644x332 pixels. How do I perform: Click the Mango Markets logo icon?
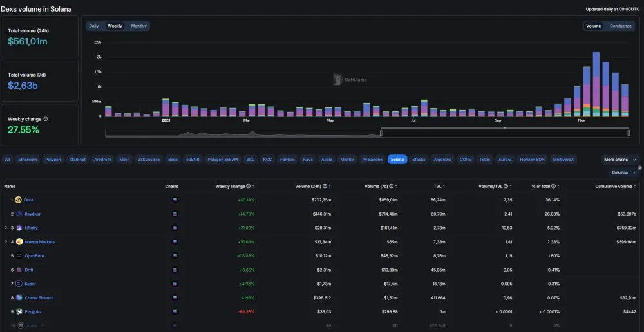(19, 242)
